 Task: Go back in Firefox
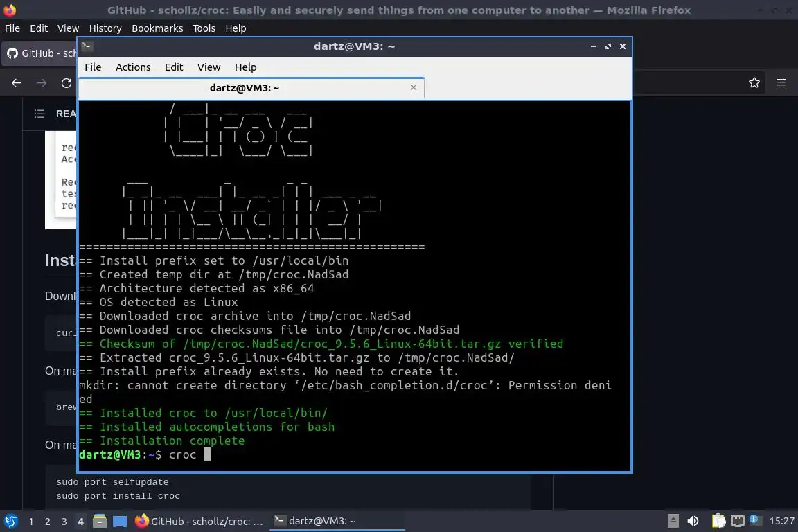point(17,83)
